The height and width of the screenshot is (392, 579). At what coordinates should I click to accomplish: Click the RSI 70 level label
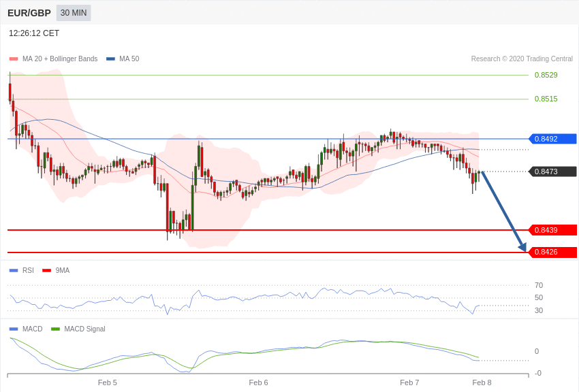point(539,285)
